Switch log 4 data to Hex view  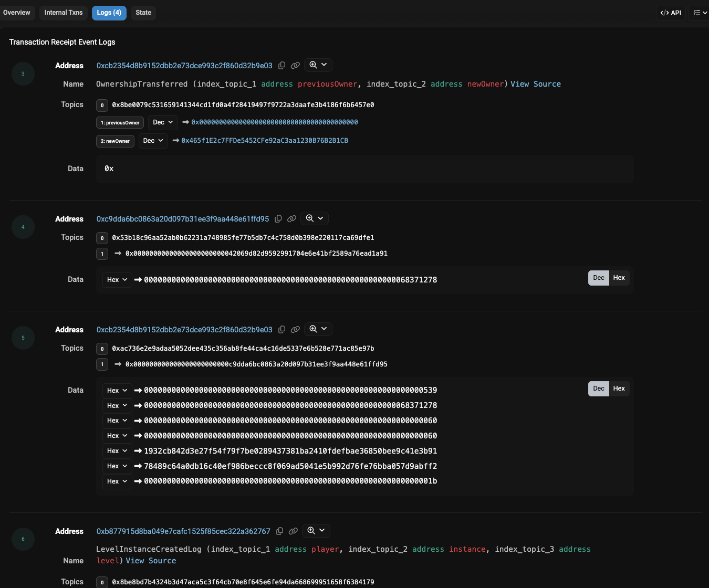619,278
